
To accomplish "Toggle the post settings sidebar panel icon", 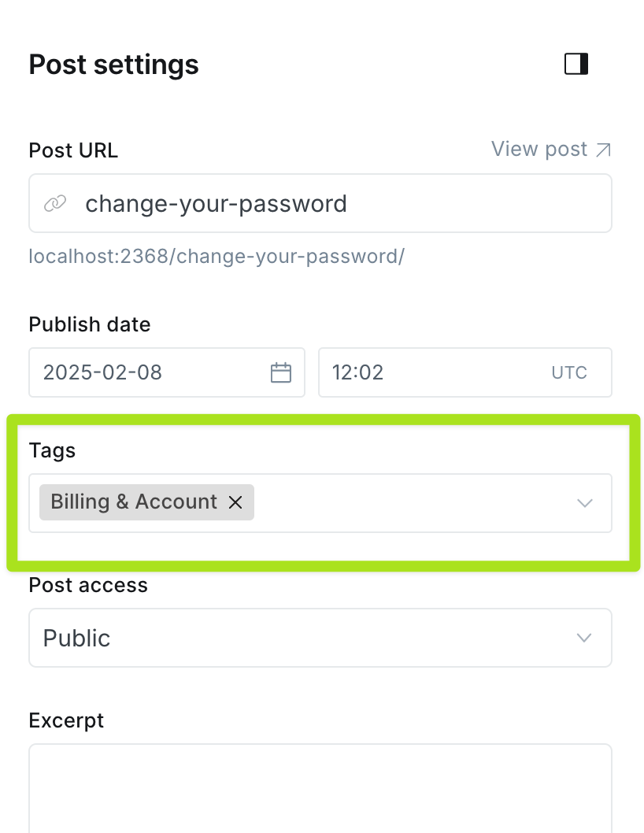I will click(576, 64).
